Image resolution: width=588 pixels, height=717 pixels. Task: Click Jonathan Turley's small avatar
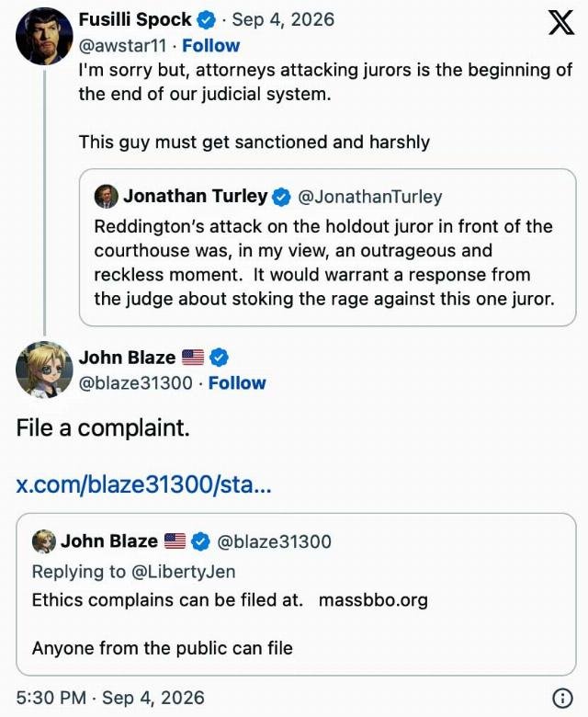click(x=107, y=197)
